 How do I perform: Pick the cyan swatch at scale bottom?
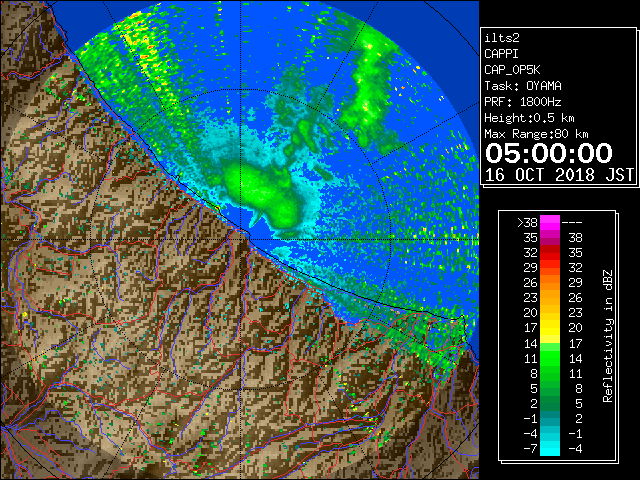(550, 448)
